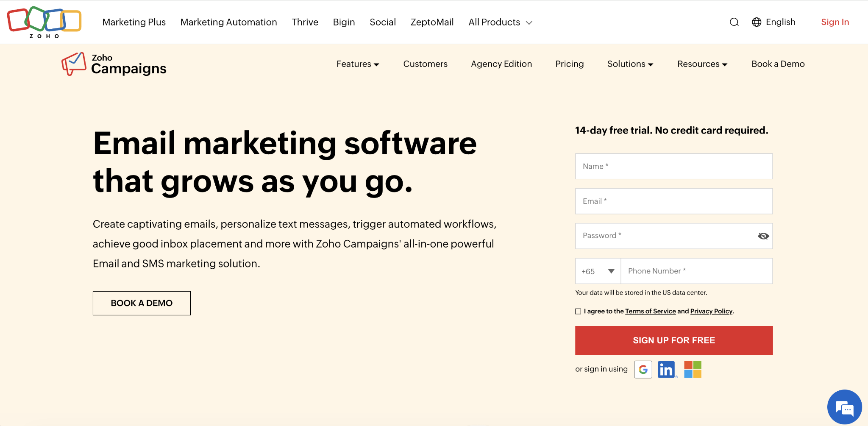
Task: Click the SIGN UP FOR FREE button
Action: pos(673,340)
